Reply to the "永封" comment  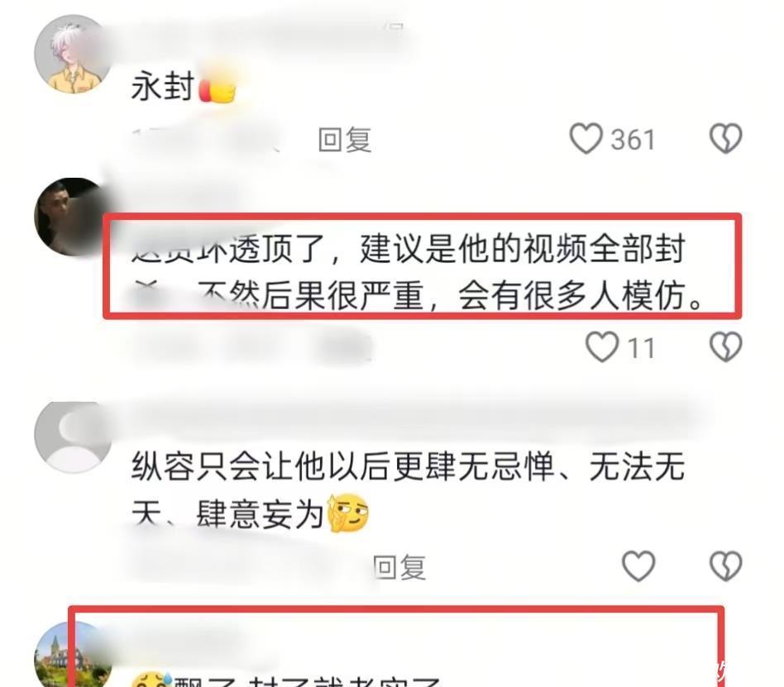coord(345,140)
